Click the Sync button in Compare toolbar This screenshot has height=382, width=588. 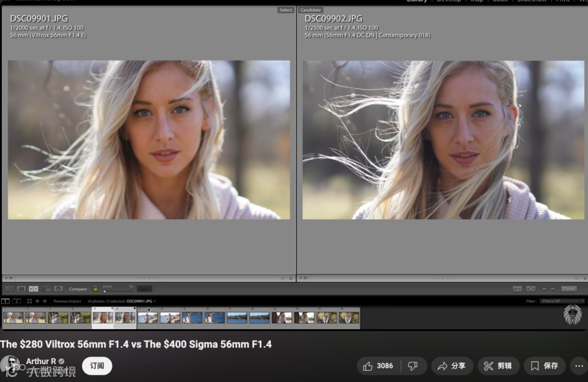(x=144, y=289)
